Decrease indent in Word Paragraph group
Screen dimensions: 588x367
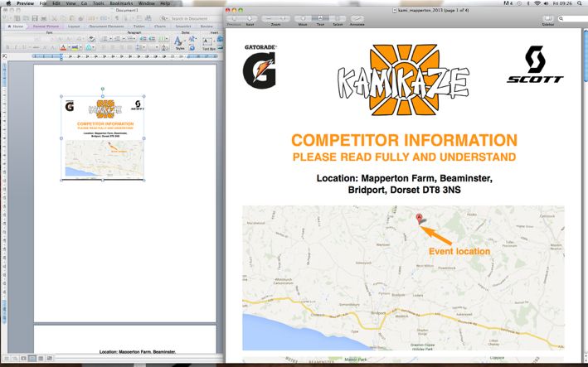pyautogui.click(x=143, y=39)
